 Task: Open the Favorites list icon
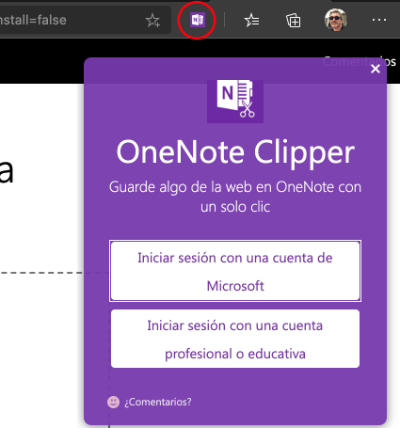[x=252, y=20]
